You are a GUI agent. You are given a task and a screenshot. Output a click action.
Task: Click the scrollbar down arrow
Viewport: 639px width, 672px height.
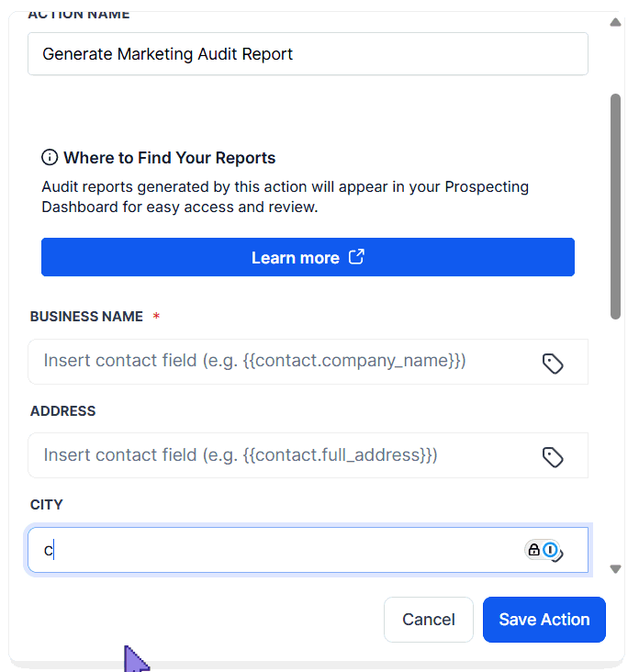point(615,569)
